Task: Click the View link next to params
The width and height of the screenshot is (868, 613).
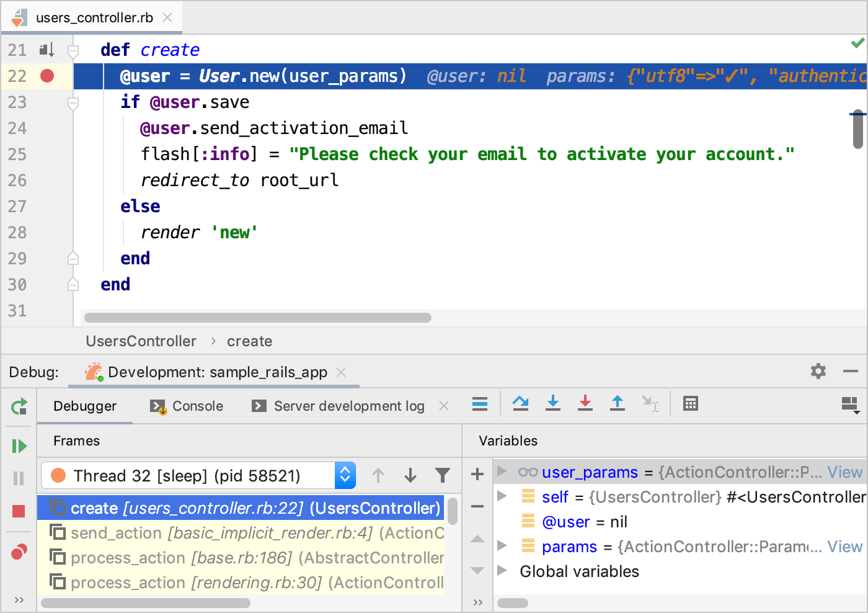Action: (x=844, y=547)
